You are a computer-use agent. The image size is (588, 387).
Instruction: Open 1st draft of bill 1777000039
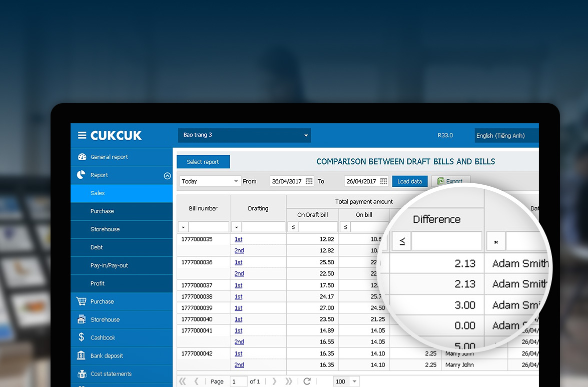tap(239, 307)
